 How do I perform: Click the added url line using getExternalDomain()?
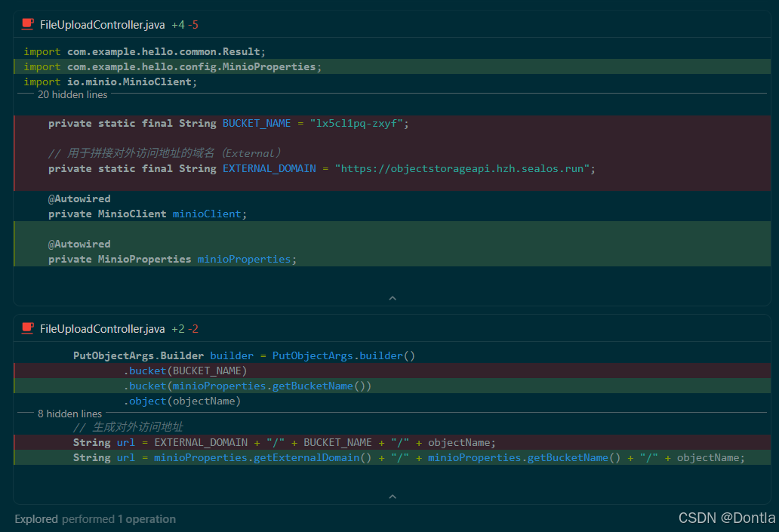point(393,457)
